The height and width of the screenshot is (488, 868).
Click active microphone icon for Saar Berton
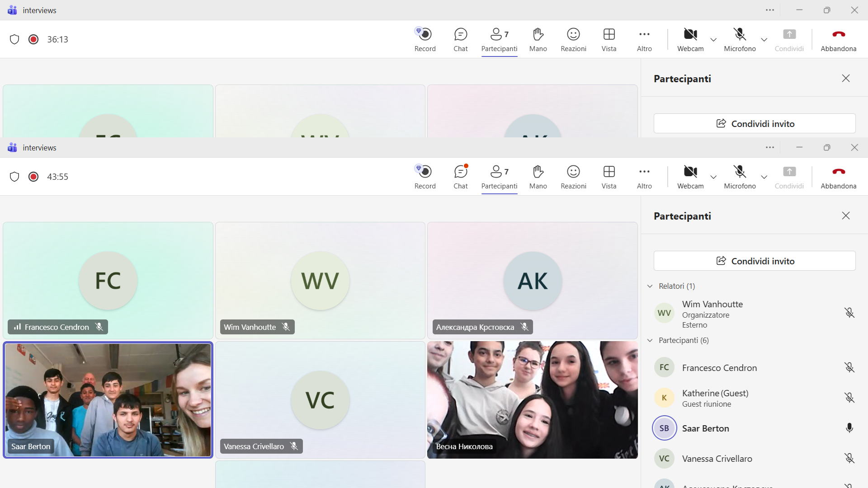[849, 428]
